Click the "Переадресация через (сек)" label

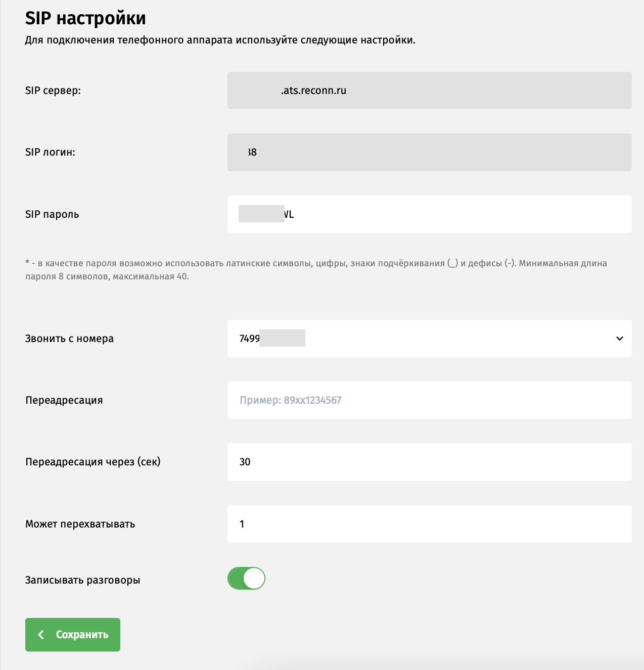pos(93,462)
